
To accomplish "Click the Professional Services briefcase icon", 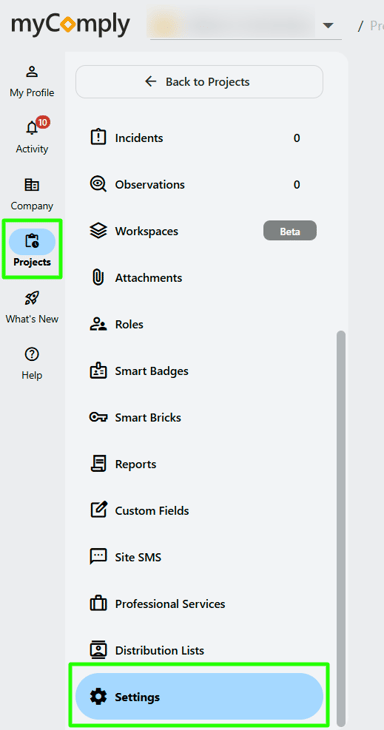I will tap(98, 603).
